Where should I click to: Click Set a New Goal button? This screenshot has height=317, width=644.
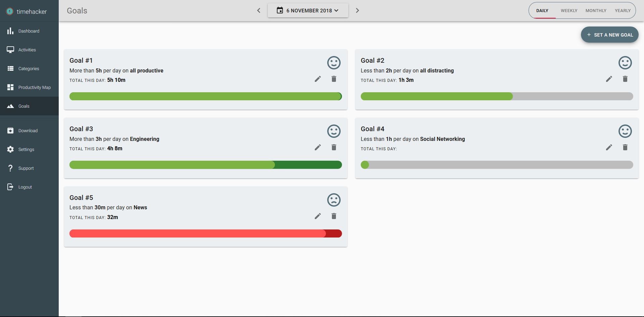(x=609, y=35)
